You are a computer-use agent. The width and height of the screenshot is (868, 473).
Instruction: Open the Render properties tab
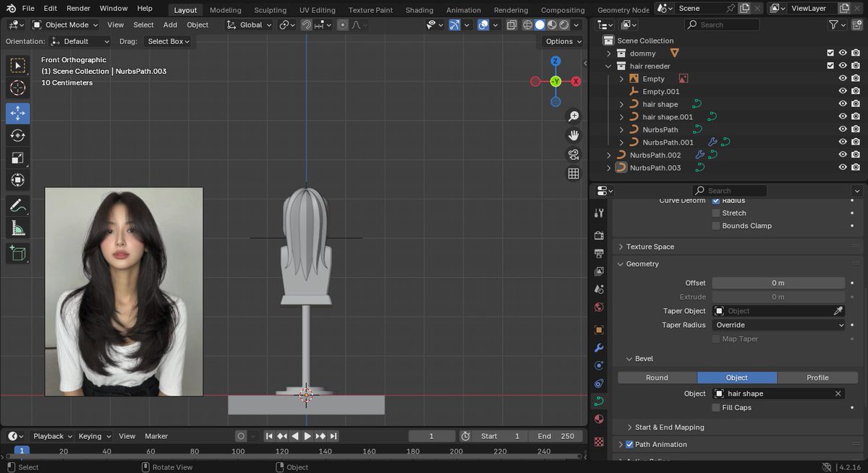[x=599, y=236]
